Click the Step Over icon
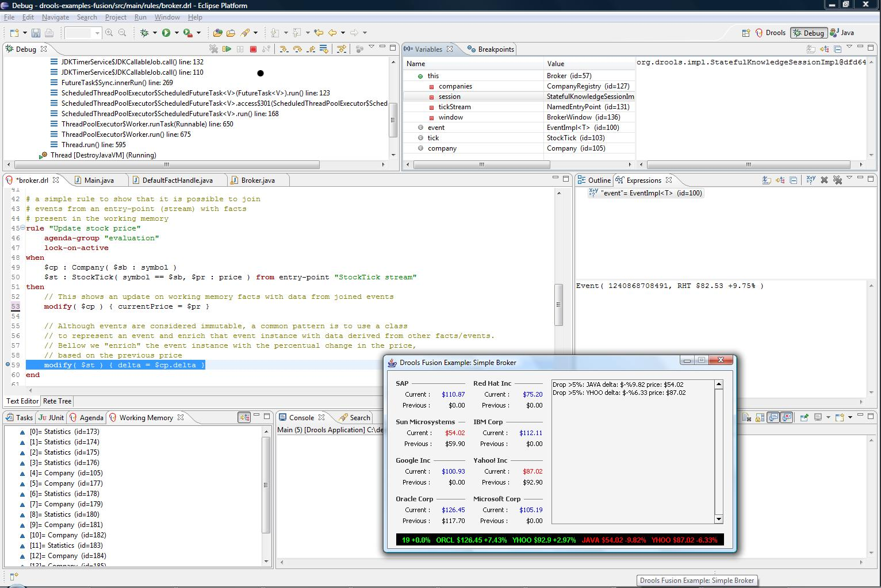 coord(297,49)
